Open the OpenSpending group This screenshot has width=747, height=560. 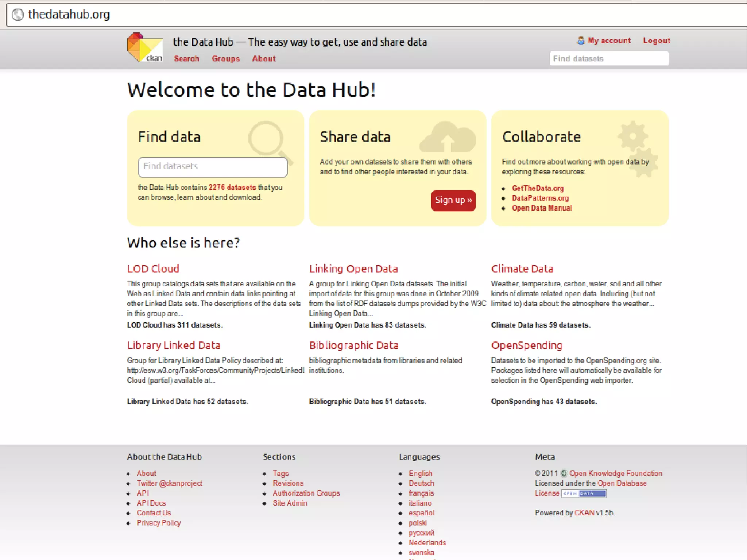(x=527, y=345)
